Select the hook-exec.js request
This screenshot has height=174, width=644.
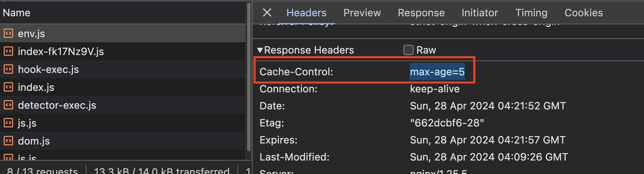click(48, 69)
